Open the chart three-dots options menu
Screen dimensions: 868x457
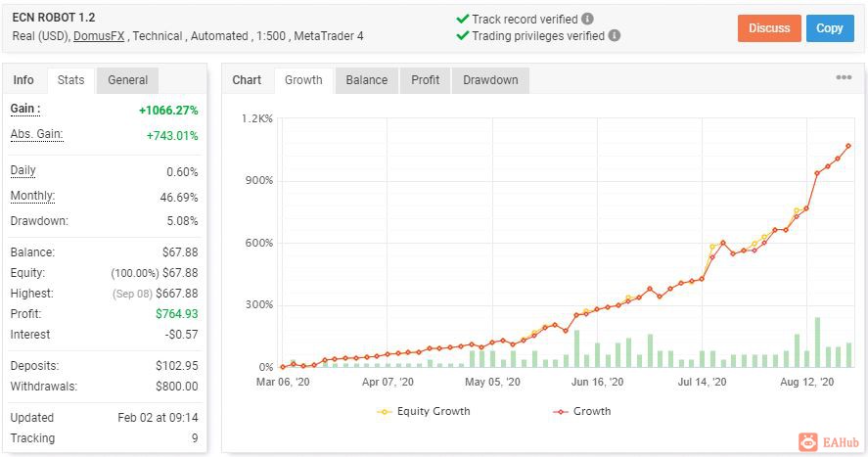click(844, 77)
